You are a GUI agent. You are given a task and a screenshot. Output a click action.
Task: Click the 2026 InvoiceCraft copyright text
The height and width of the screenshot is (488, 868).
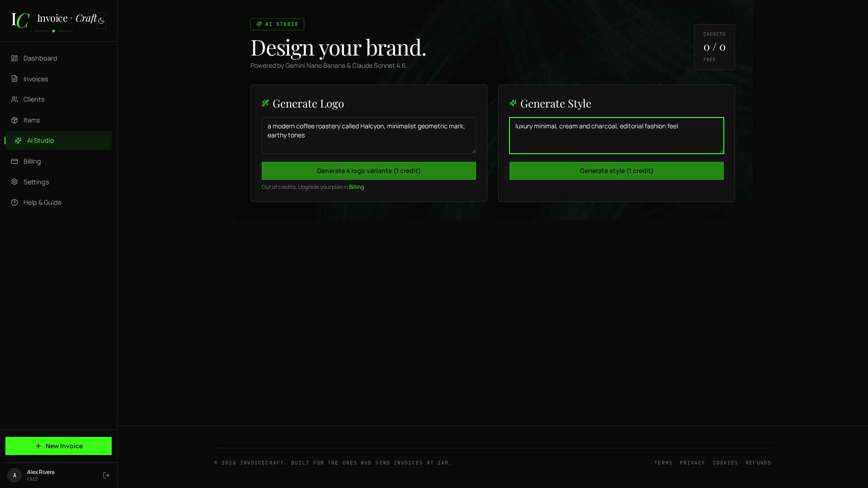click(333, 463)
